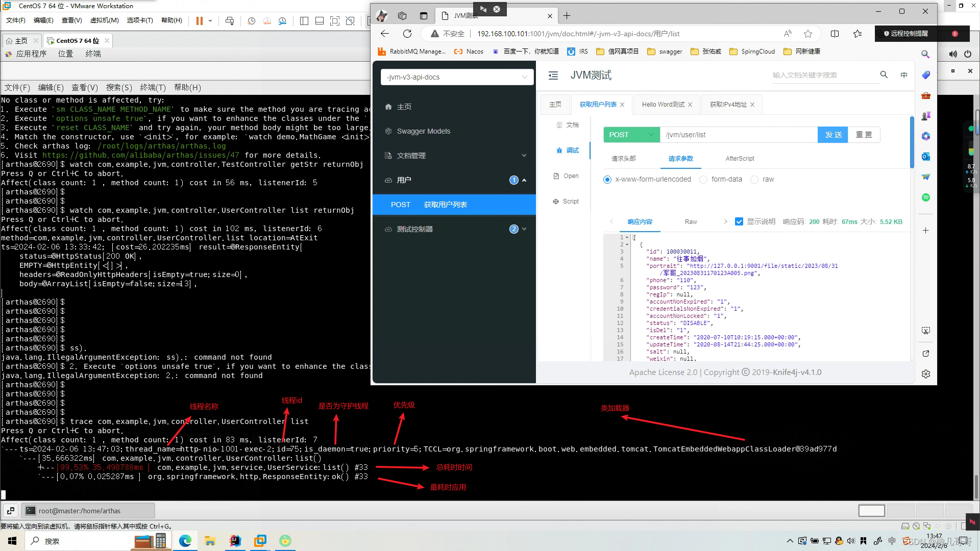Enter full screen mode icon in VMware toolbar
The image size is (980, 551).
(x=335, y=21)
